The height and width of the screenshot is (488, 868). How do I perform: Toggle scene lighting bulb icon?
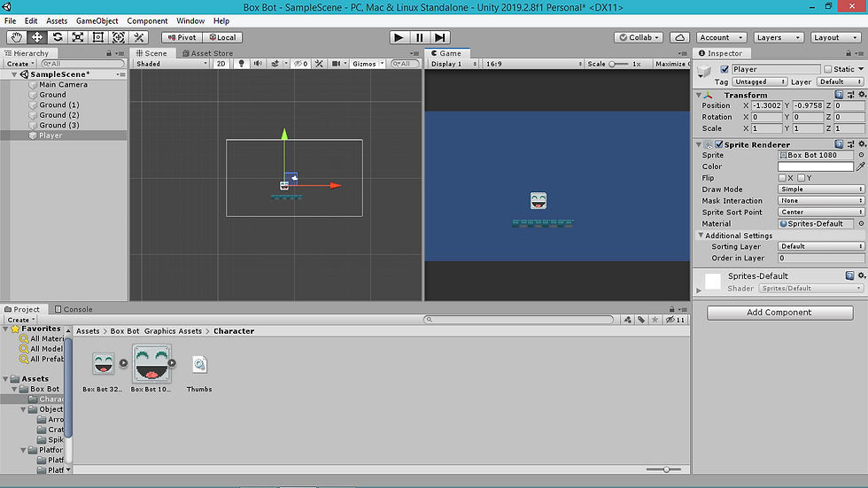tap(241, 64)
